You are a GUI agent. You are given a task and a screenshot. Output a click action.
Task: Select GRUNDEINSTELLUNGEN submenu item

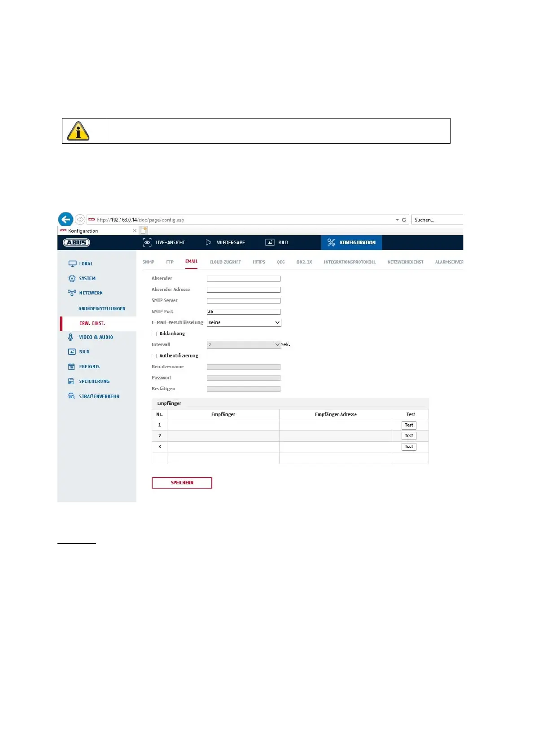point(102,309)
